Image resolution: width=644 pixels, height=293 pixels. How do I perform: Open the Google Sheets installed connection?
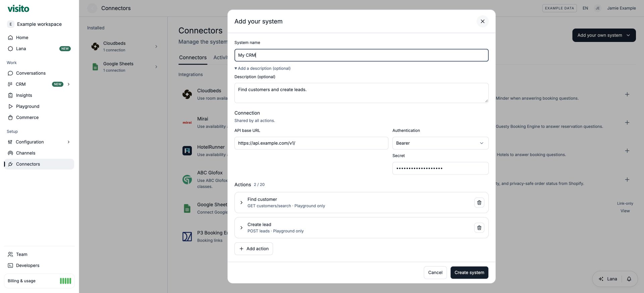pyautogui.click(x=123, y=67)
